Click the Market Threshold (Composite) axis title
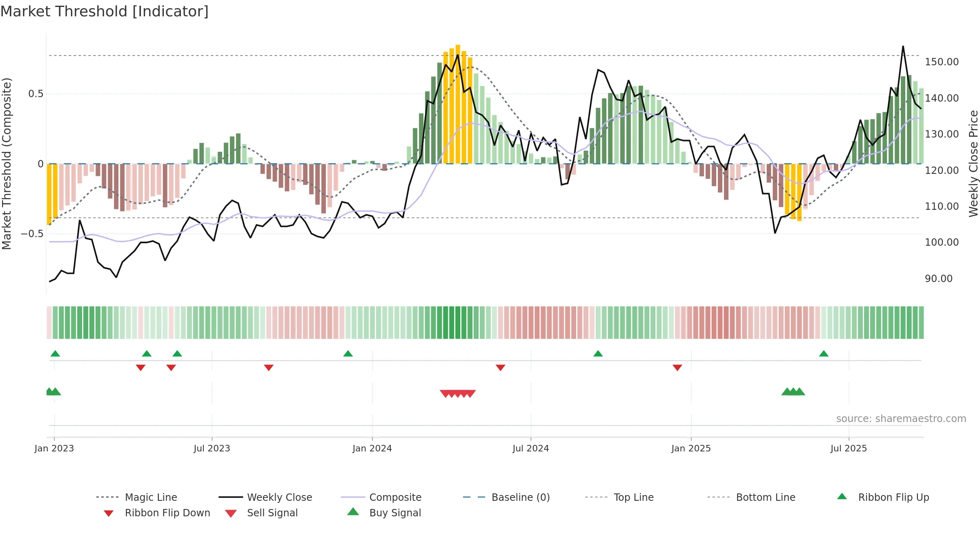The image size is (980, 551). click(7, 164)
